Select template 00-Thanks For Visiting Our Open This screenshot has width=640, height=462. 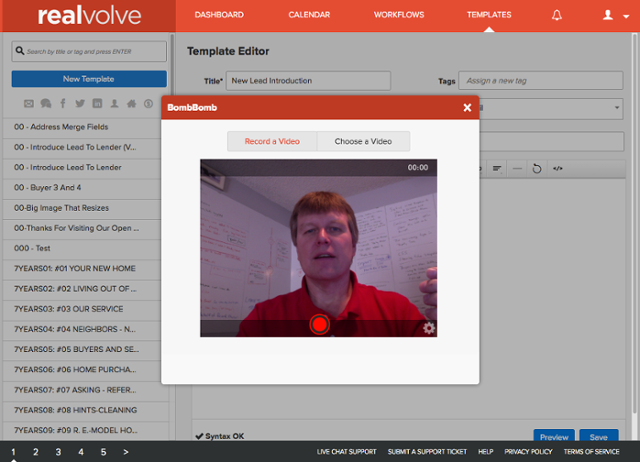[86, 228]
